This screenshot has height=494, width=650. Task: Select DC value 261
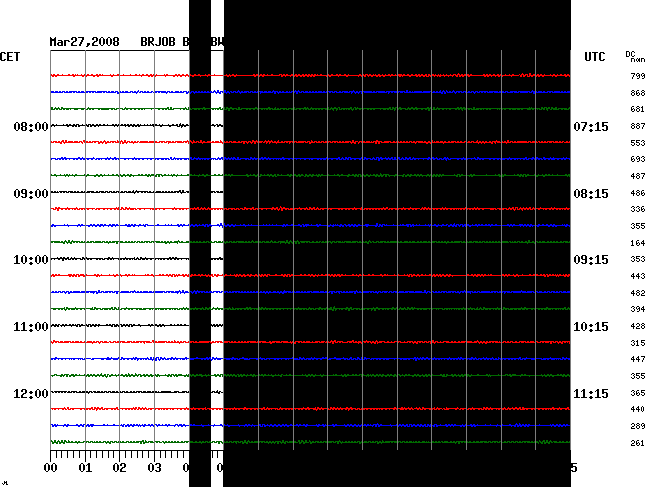[x=638, y=443]
